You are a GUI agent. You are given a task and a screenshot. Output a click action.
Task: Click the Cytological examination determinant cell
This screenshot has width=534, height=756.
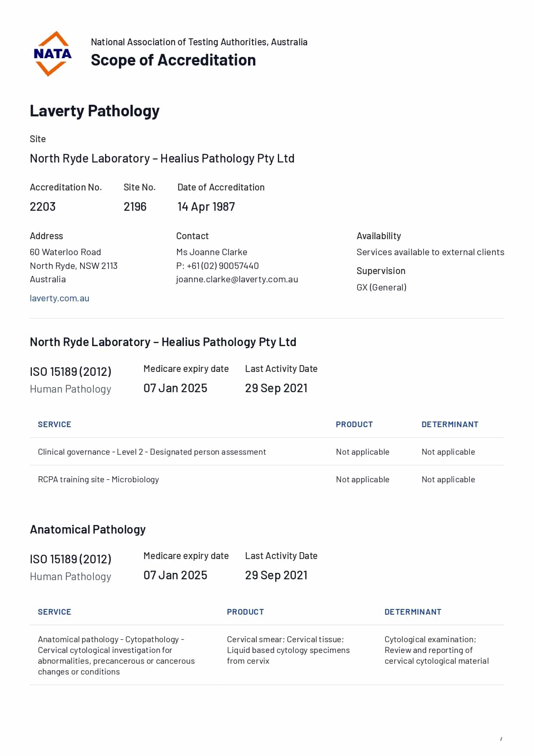pyautogui.click(x=436, y=650)
